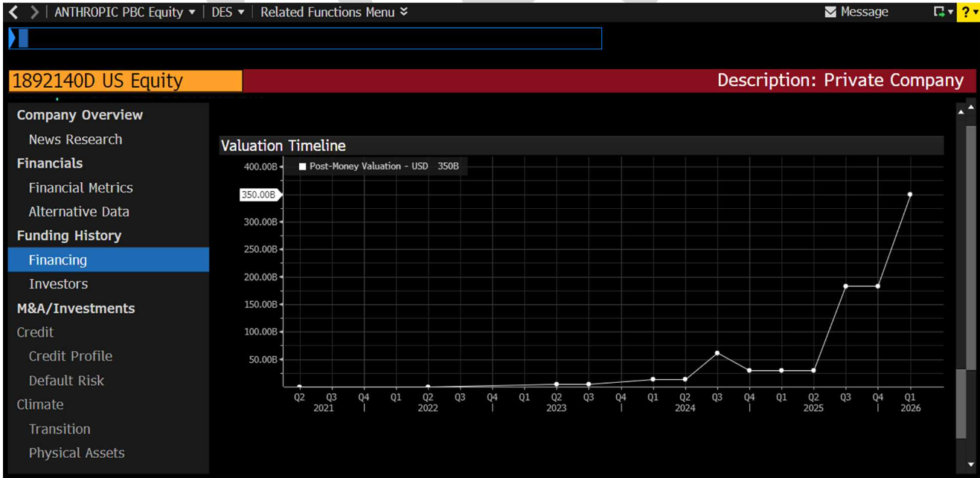Viewport: 980px width, 478px height.
Task: Click the Q2 2025 data point on chart
Action: [x=813, y=370]
